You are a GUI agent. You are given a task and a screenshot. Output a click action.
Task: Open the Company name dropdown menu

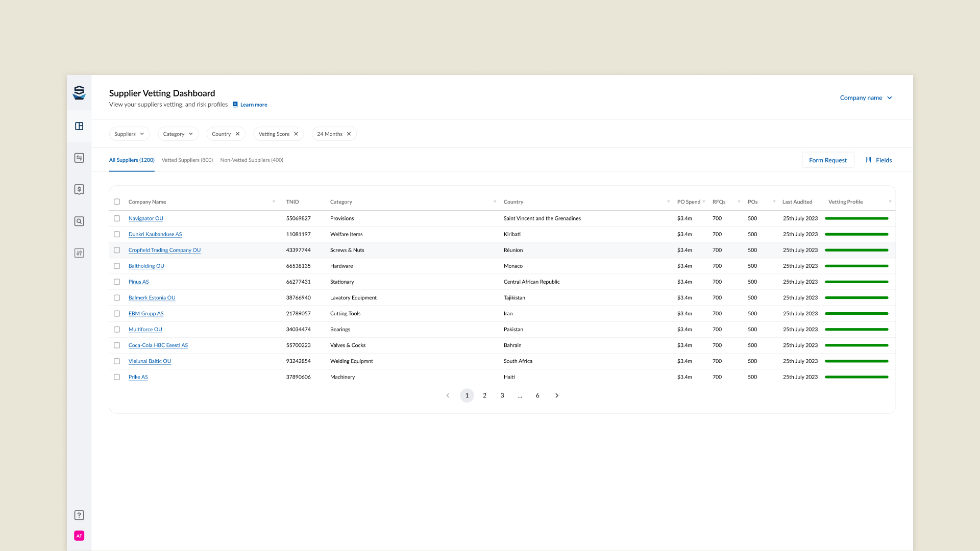866,98
